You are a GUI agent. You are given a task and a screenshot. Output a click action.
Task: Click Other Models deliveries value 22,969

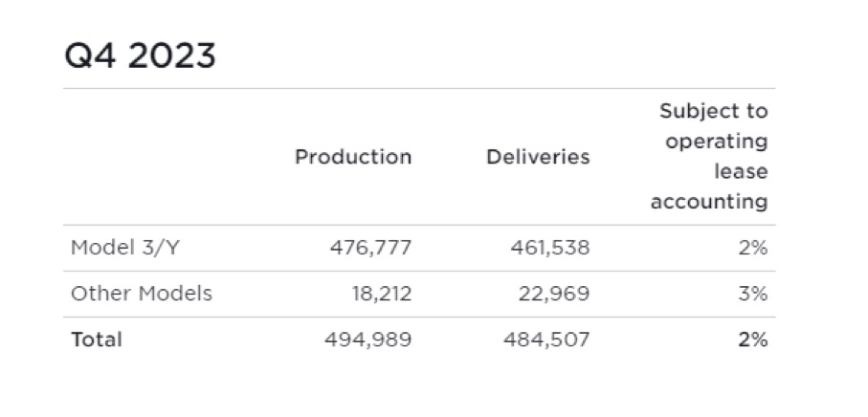click(554, 294)
